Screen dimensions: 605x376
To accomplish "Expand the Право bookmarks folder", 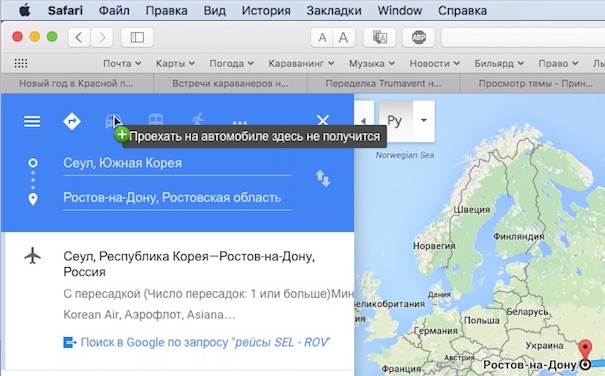I will (558, 63).
